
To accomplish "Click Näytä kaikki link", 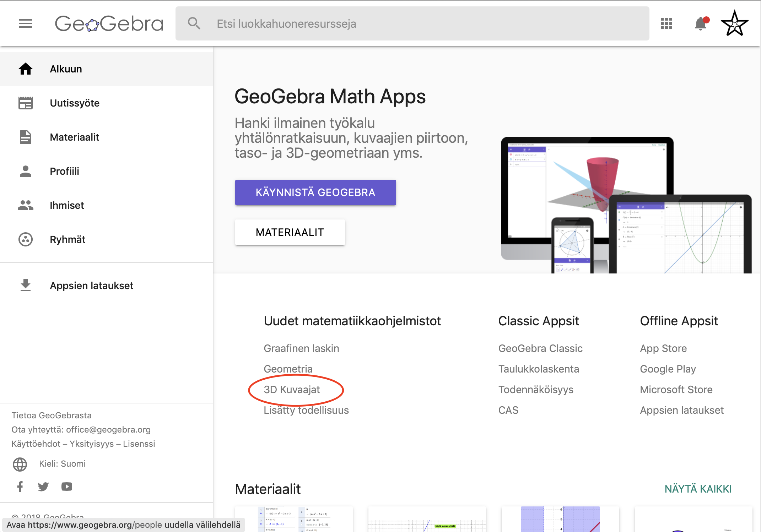I will coord(698,489).
